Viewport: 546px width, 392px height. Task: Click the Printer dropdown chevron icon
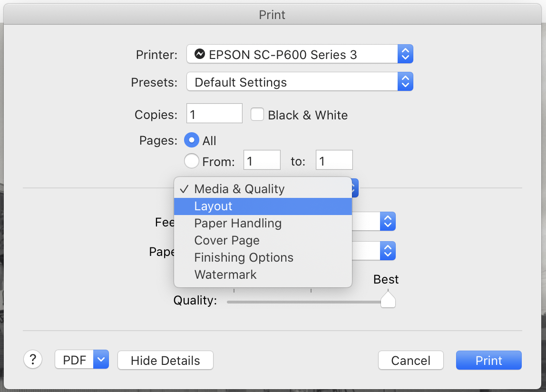[x=405, y=54]
